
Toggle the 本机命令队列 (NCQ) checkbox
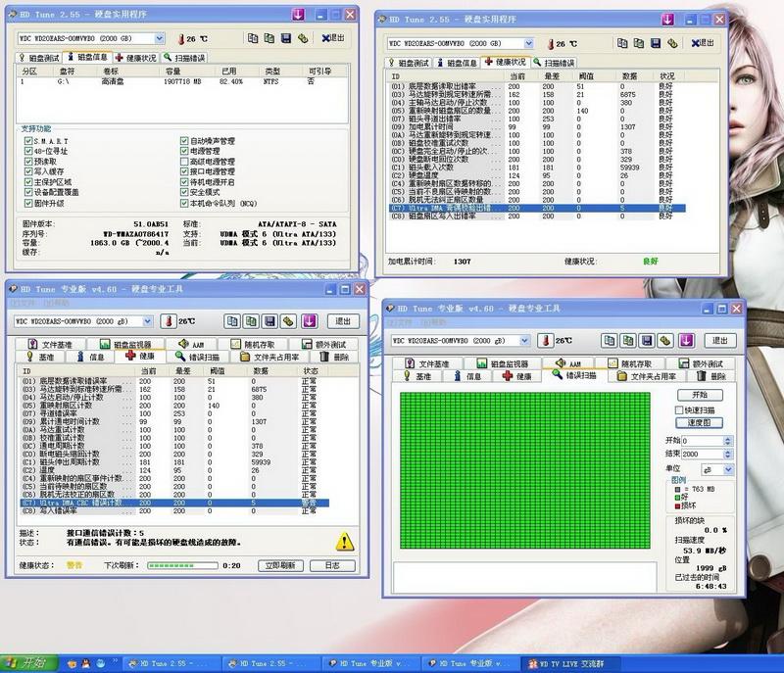(x=184, y=204)
